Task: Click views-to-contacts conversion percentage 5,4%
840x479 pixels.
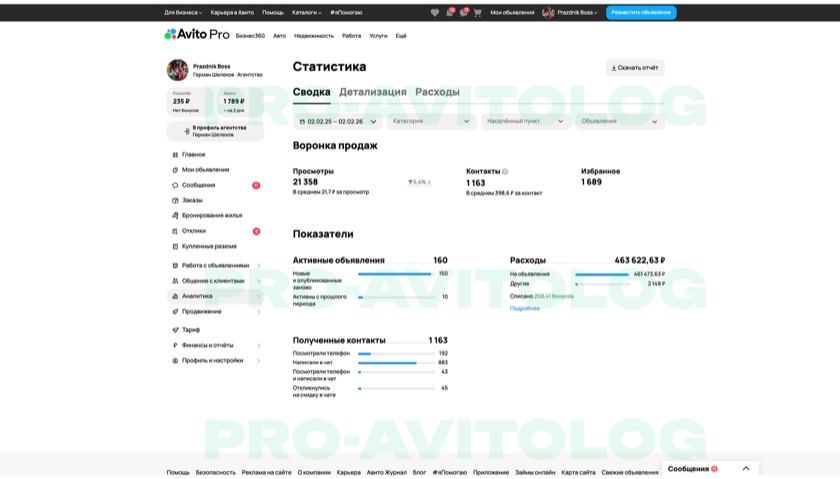Action: [x=419, y=183]
